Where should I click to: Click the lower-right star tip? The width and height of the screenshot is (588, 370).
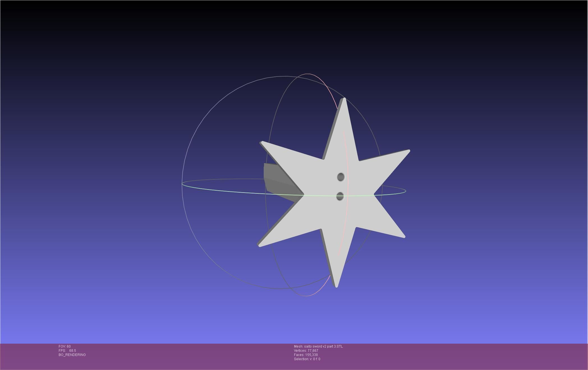403,236
